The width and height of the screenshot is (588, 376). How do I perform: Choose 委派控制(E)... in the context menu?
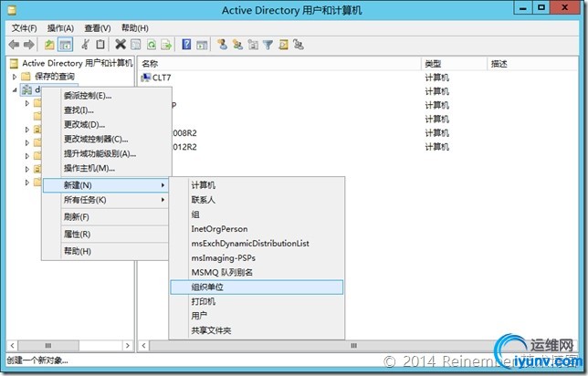point(107,96)
